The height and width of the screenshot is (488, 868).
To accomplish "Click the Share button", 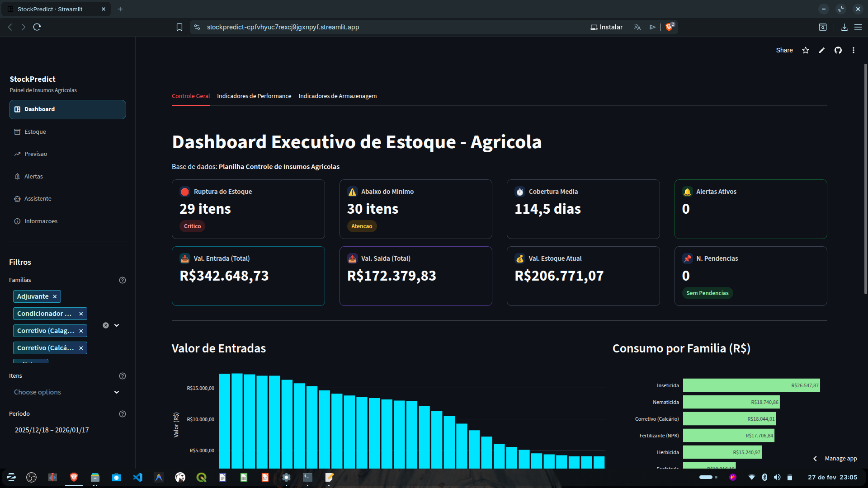I will pyautogui.click(x=784, y=50).
